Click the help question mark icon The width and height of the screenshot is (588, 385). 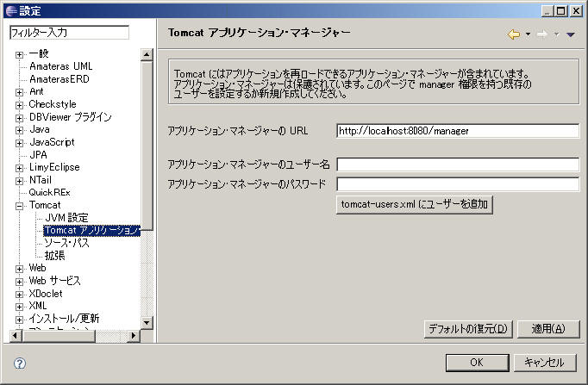20,363
